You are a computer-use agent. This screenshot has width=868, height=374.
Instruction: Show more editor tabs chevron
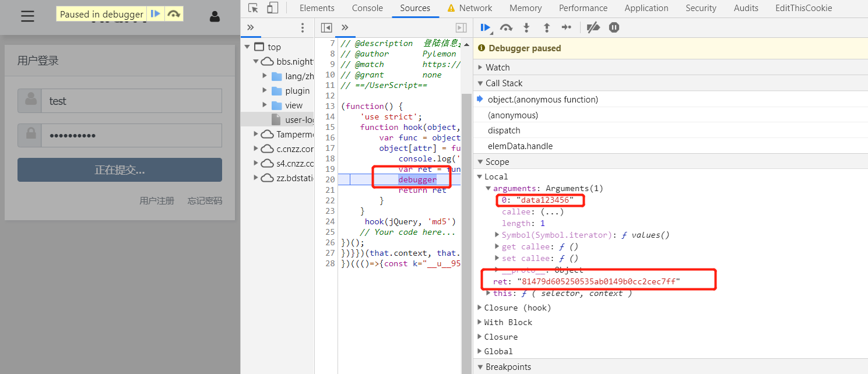click(345, 27)
